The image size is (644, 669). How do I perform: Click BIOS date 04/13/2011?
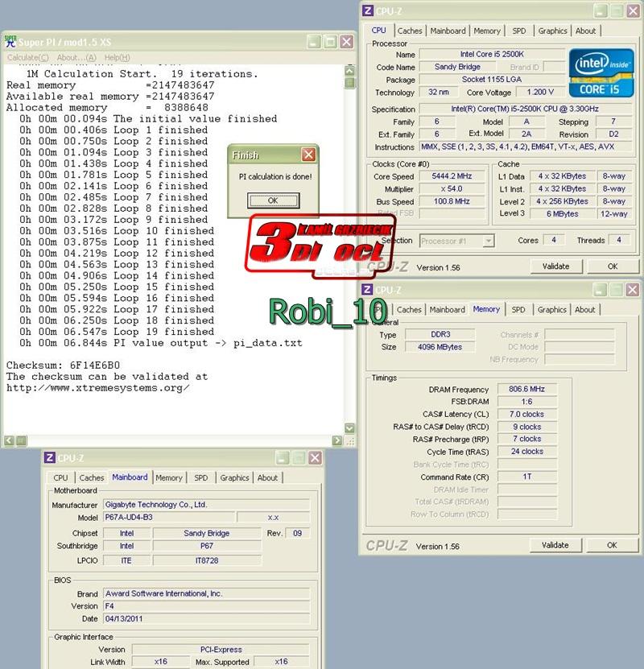click(206, 618)
